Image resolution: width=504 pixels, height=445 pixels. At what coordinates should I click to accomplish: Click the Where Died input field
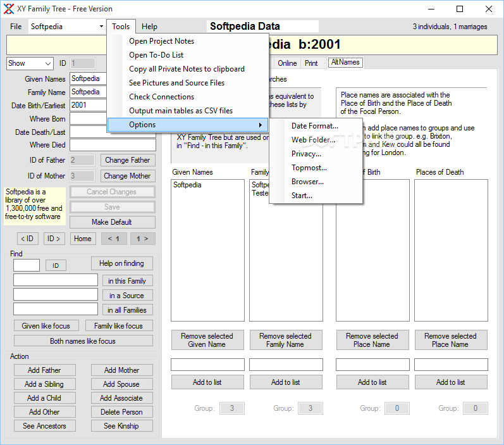pos(113,145)
